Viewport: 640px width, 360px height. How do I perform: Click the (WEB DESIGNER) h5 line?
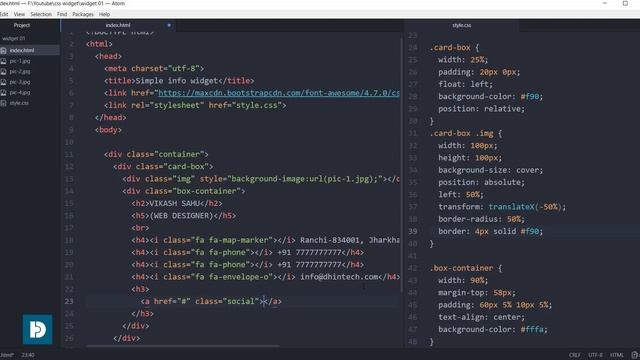click(x=184, y=216)
